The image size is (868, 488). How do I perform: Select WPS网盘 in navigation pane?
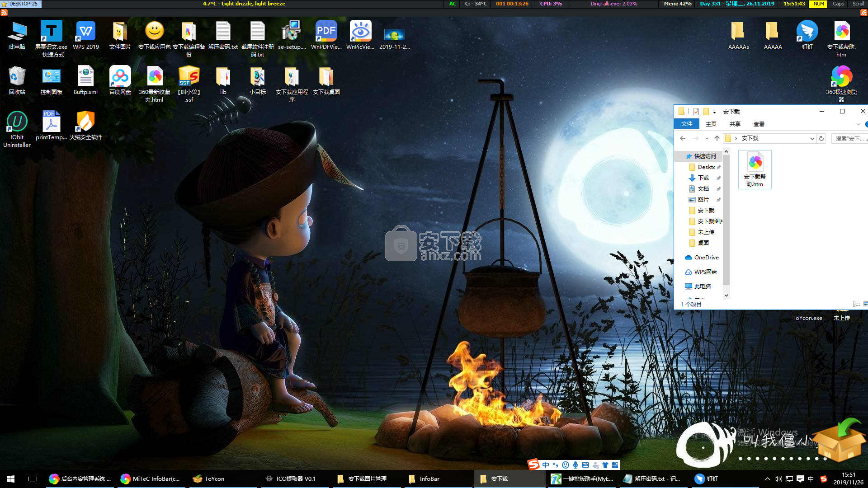pyautogui.click(x=701, y=272)
